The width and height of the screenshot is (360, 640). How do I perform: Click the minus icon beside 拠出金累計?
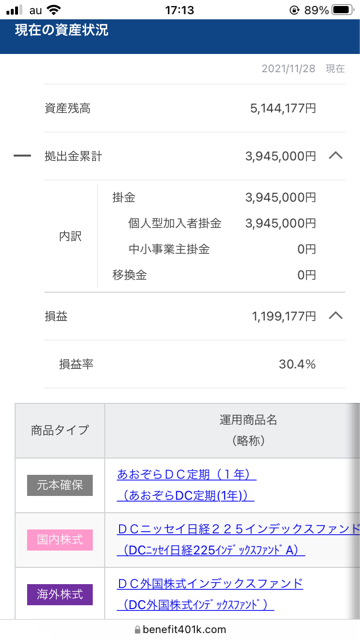(x=22, y=156)
